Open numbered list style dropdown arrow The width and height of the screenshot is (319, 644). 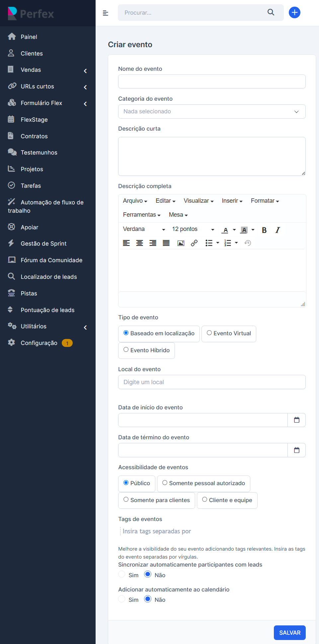click(x=236, y=243)
